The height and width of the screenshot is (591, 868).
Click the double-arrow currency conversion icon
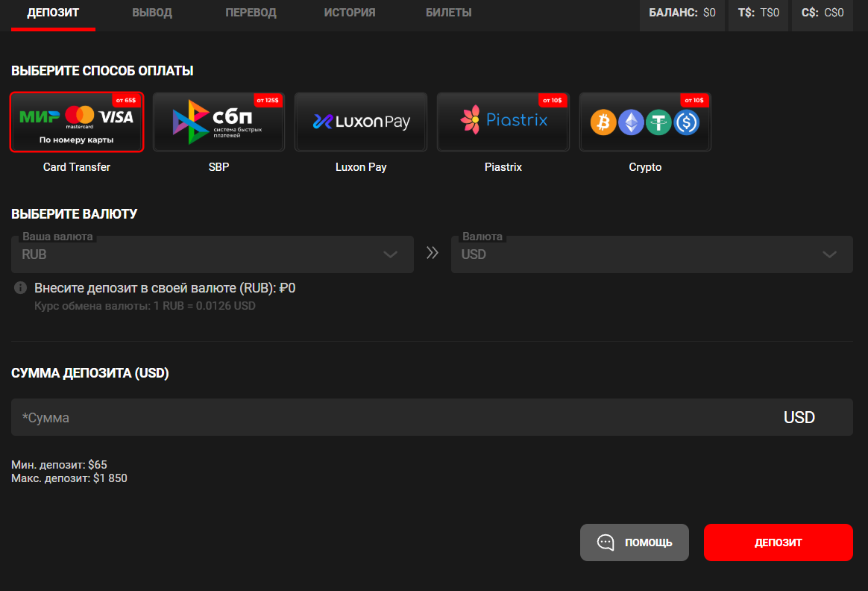click(433, 254)
